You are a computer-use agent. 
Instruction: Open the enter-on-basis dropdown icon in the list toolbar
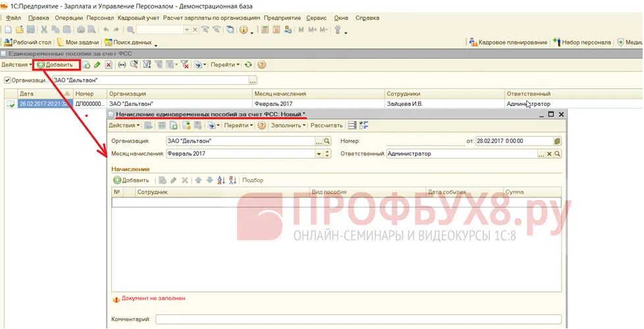pos(200,64)
